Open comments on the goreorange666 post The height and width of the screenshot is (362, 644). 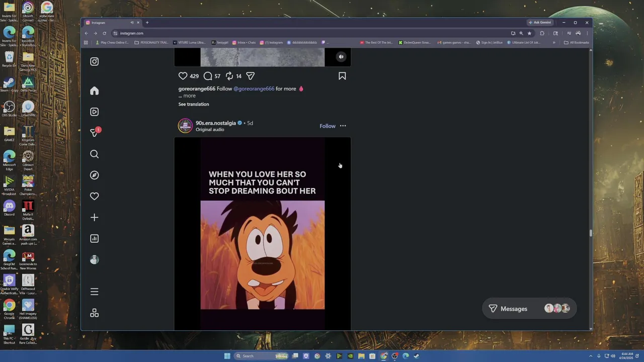tap(208, 76)
